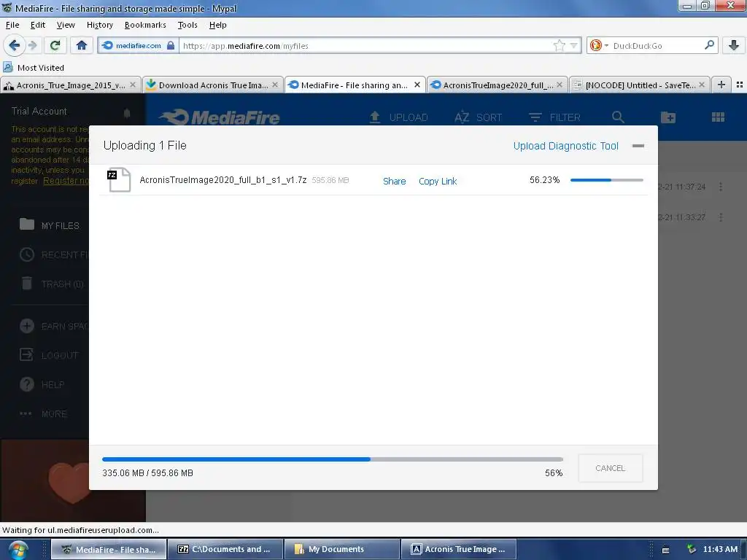Open options menu for the 11:33:27 file row
Screen dimensions: 747x560
click(720, 217)
